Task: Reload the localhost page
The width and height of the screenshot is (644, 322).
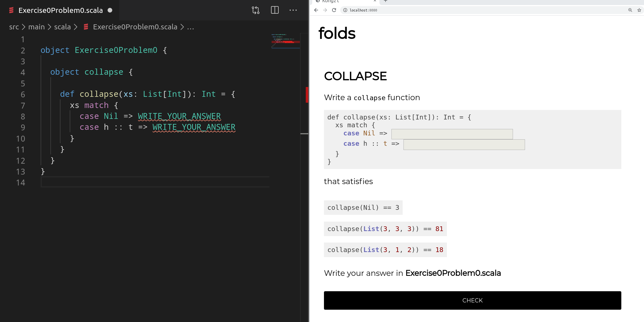Action: pos(334,10)
